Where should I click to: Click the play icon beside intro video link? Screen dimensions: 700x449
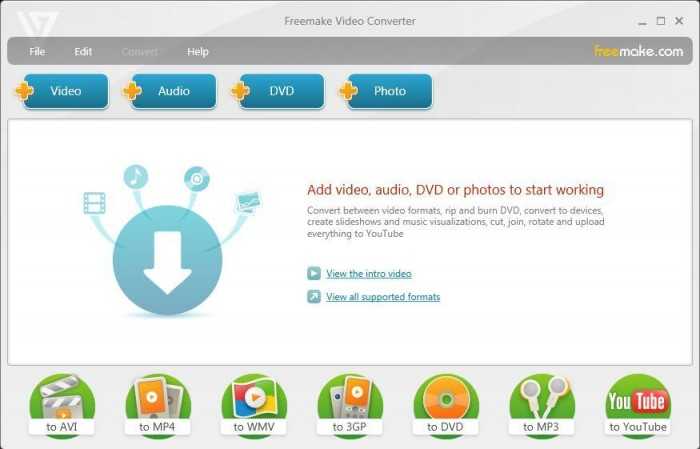pos(314,273)
